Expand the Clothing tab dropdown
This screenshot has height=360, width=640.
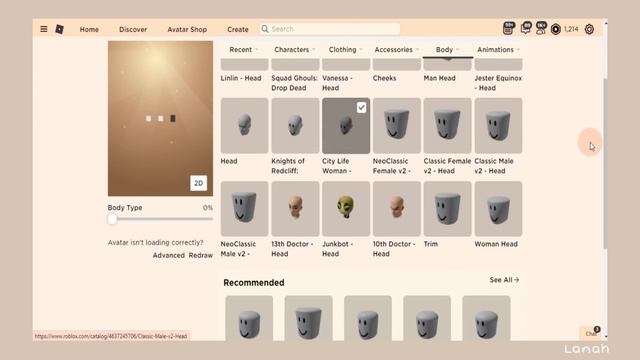pyautogui.click(x=346, y=49)
